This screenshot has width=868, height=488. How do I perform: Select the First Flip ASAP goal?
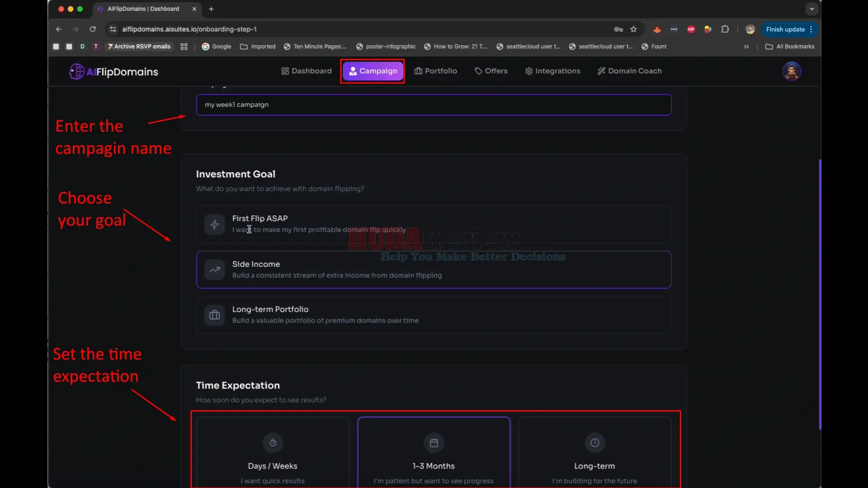tap(433, 224)
